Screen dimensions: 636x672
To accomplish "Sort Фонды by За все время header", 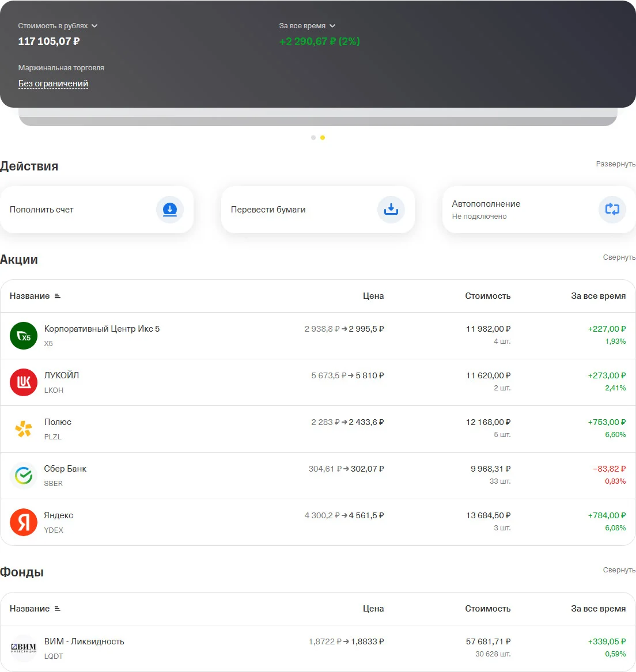I will 598,609.
